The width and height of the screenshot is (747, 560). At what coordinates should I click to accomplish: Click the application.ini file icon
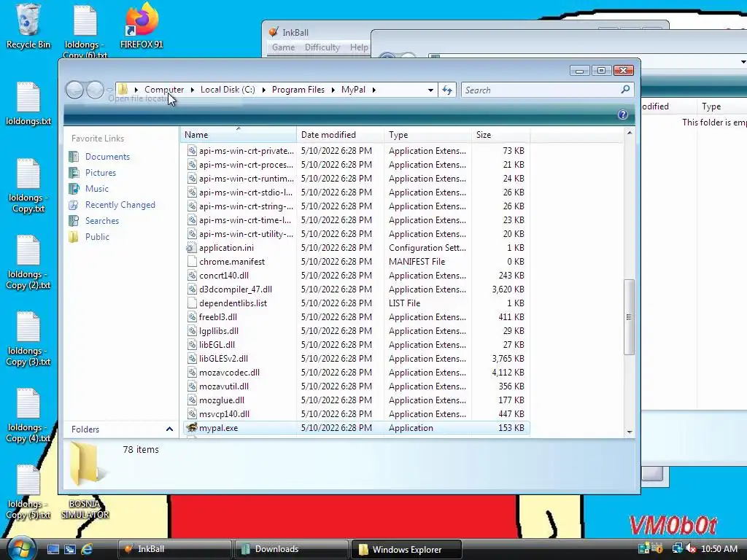(192, 248)
